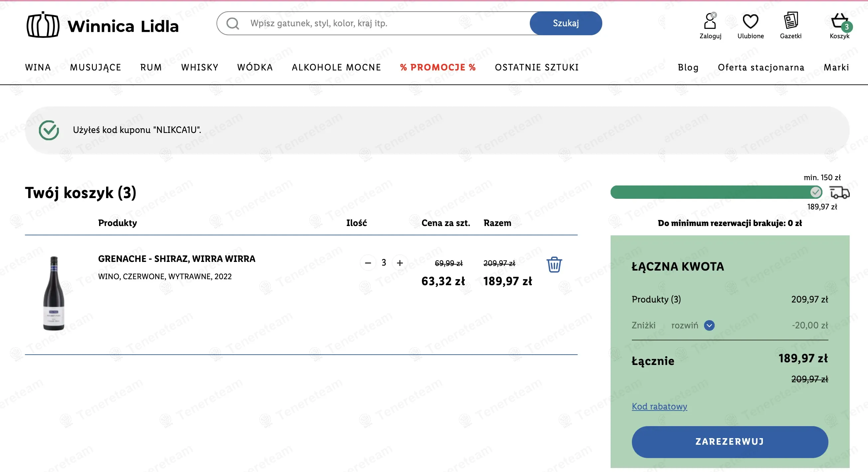Open Grenache - Shiraz bottle thumbnail
Image resolution: width=868 pixels, height=472 pixels.
[54, 293]
